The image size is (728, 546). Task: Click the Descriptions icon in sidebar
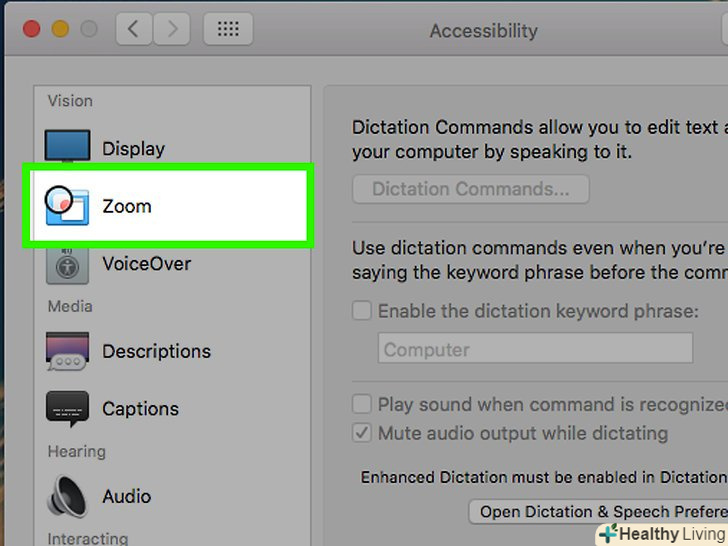pos(67,351)
